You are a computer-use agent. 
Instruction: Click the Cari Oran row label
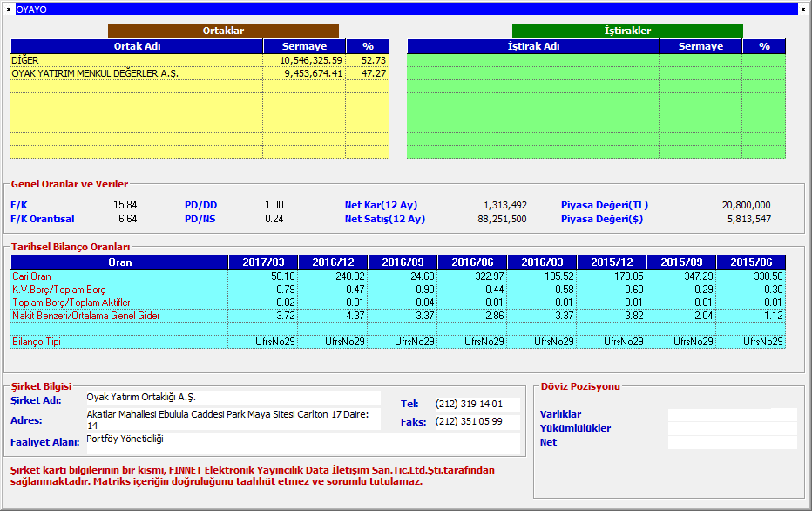pos(31,276)
